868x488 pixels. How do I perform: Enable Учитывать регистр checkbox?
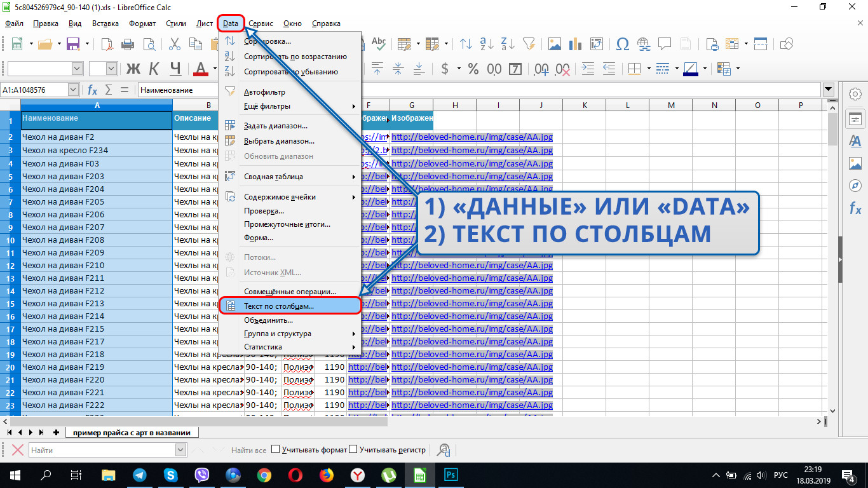353,449
